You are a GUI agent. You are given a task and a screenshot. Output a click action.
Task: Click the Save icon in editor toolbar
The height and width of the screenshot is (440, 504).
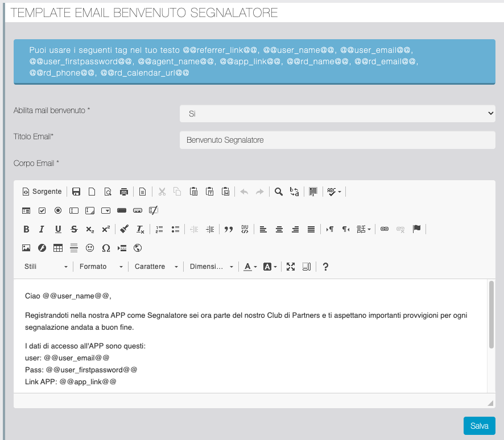tap(76, 192)
